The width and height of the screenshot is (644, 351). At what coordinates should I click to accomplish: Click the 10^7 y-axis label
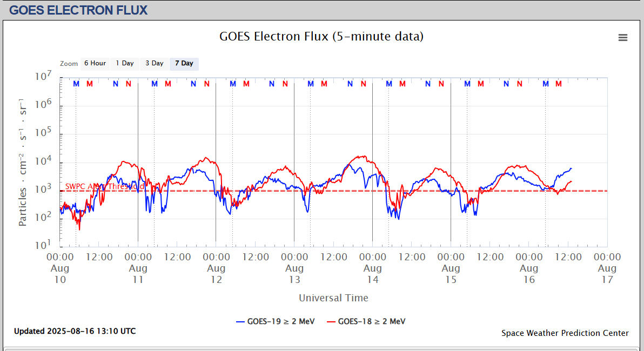[43, 77]
